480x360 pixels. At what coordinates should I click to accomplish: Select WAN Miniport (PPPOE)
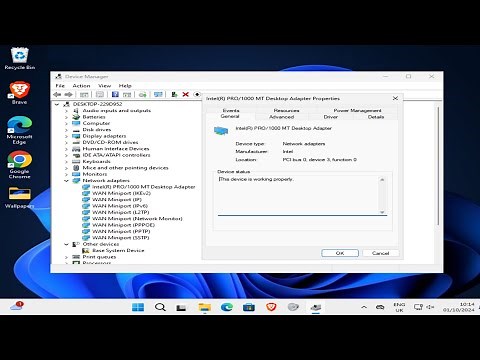(123, 225)
